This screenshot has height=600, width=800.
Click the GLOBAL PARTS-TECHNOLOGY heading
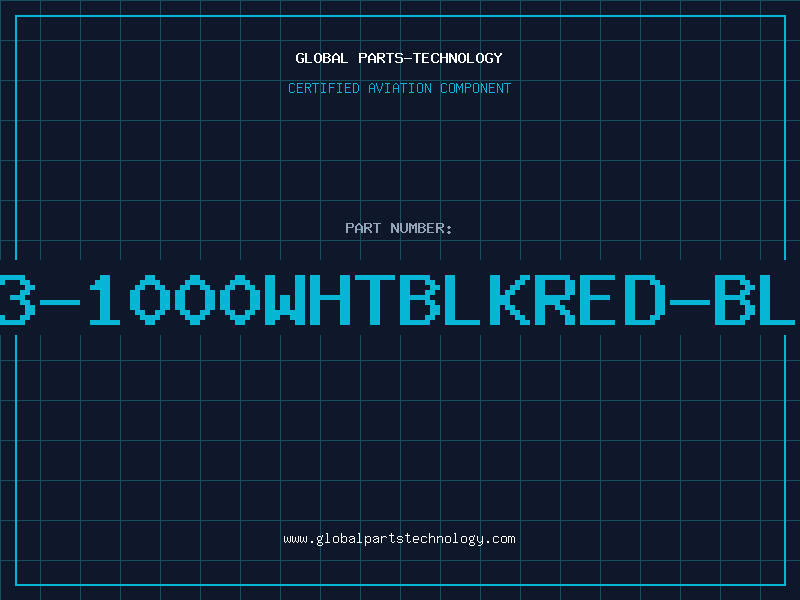[x=399, y=58]
